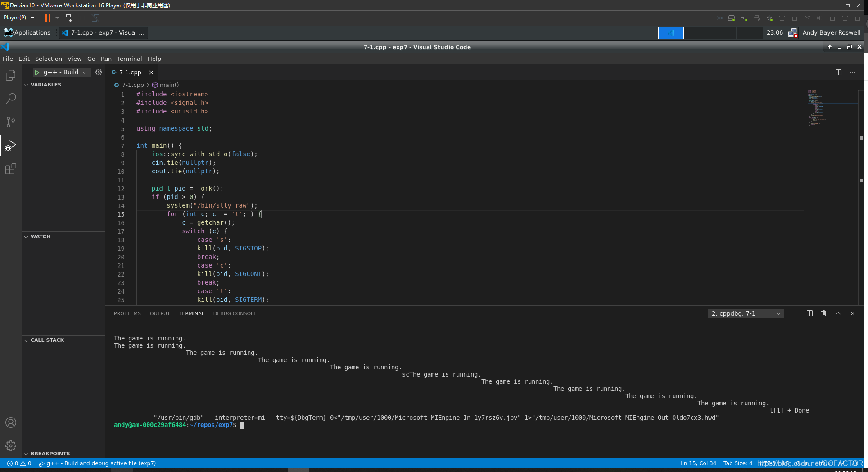Open the Manage gear in activity bar
Screen dimensions: 868x472
point(11,446)
